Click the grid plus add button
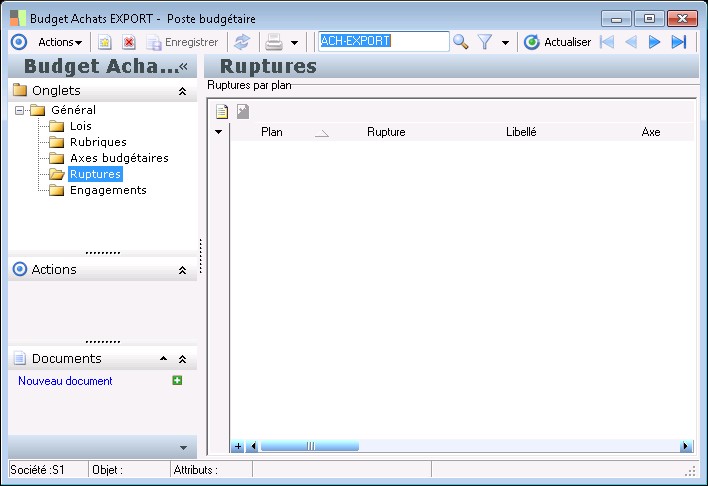This screenshot has height=486, width=708. point(238,446)
